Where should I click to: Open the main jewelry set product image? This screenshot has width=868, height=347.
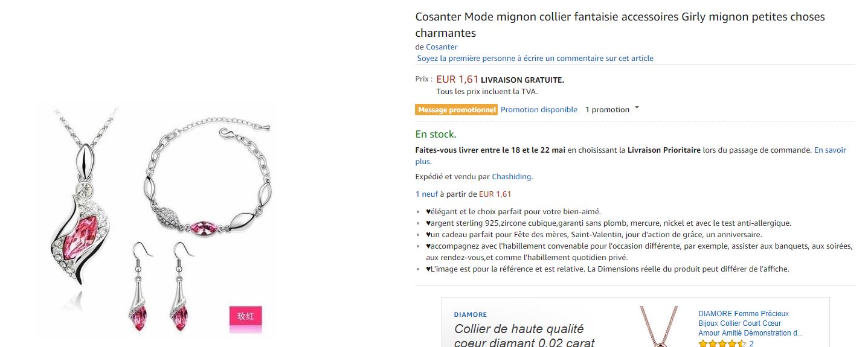point(157,217)
